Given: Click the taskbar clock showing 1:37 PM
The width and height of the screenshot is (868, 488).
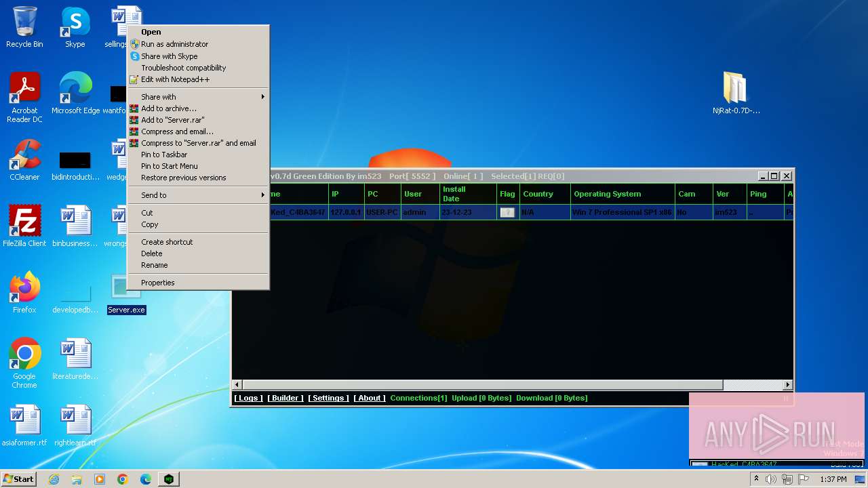Looking at the screenshot, I should click(x=833, y=479).
